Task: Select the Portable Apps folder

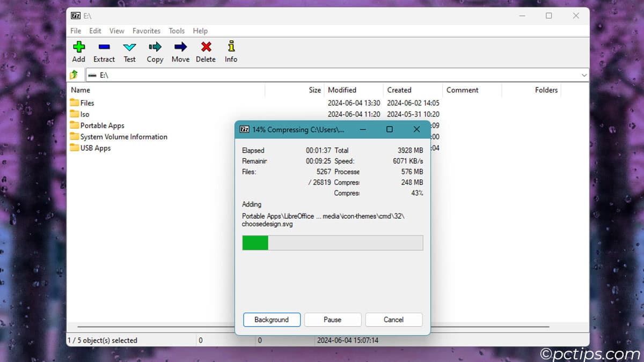Action: tap(102, 125)
